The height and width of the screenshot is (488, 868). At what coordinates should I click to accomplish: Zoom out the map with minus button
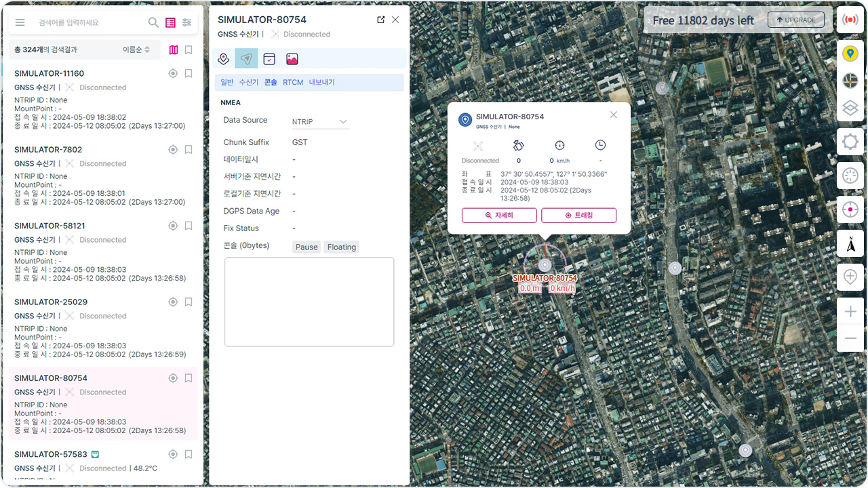tap(850, 338)
